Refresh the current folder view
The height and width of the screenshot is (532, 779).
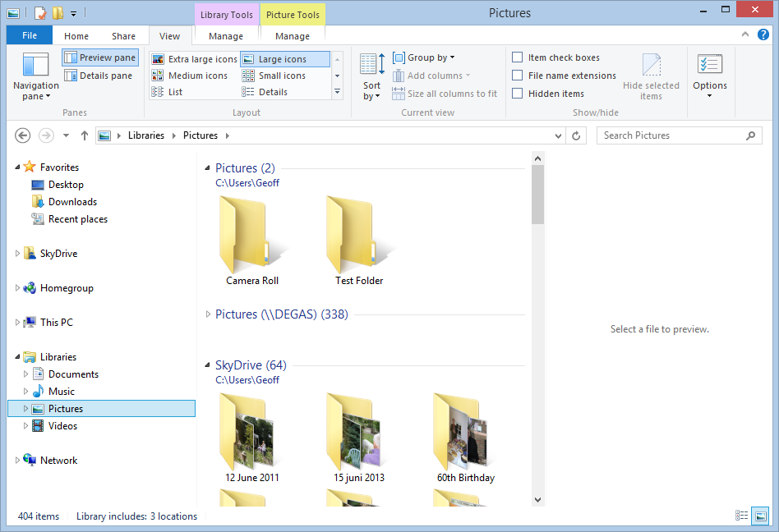[x=577, y=135]
